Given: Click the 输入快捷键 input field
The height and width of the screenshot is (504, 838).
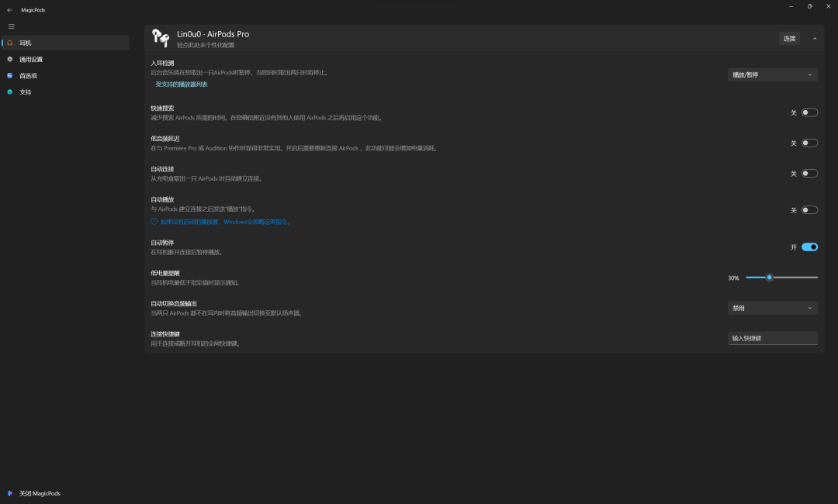Looking at the screenshot, I should (x=773, y=339).
